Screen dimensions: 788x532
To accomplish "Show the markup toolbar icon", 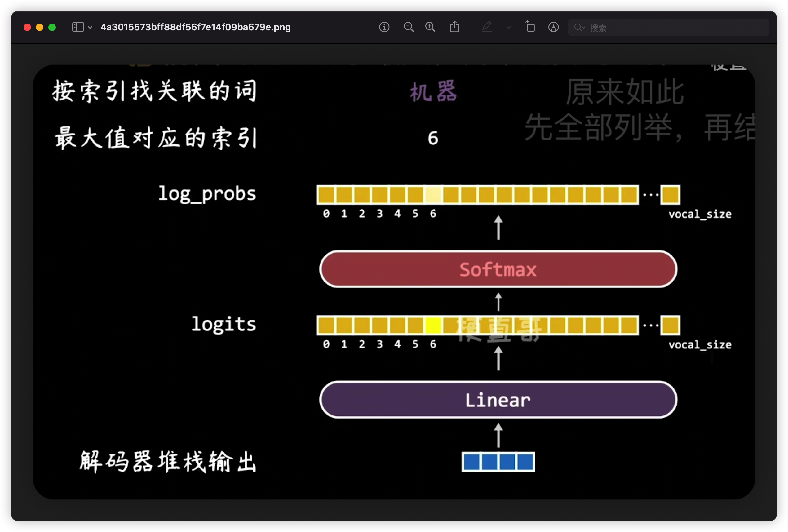I will 553,27.
